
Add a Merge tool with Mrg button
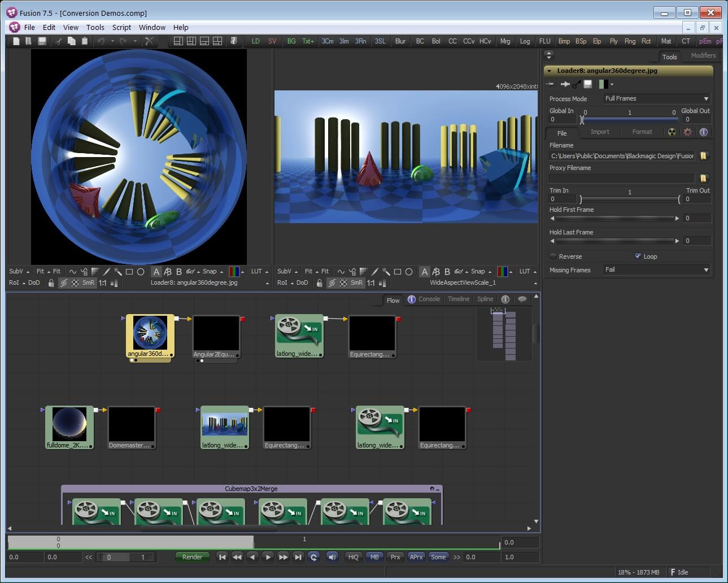click(x=505, y=41)
